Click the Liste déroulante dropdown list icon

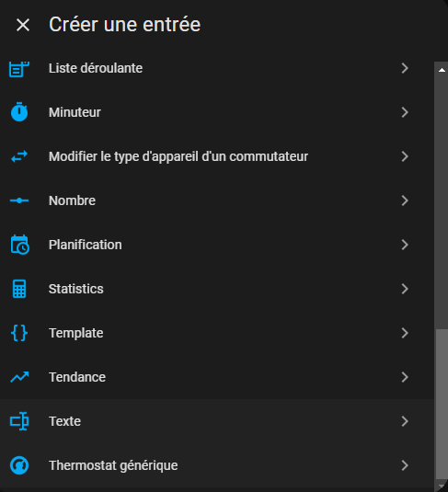19,69
